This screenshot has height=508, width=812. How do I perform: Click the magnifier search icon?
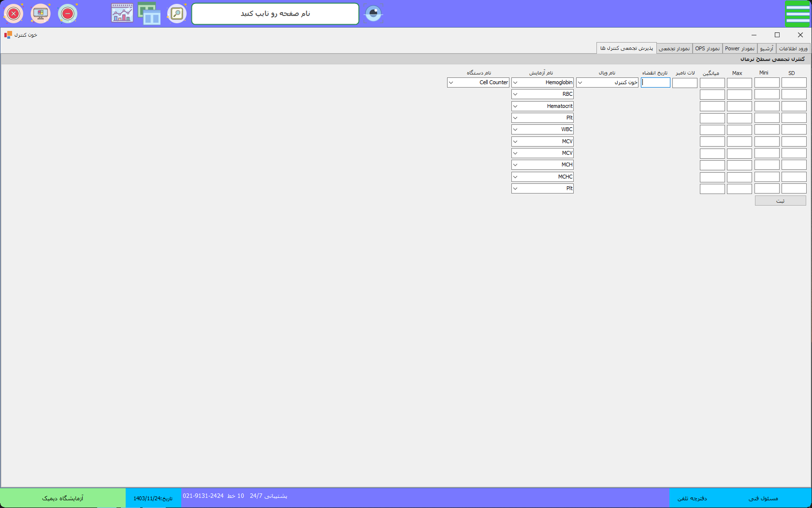pos(177,14)
